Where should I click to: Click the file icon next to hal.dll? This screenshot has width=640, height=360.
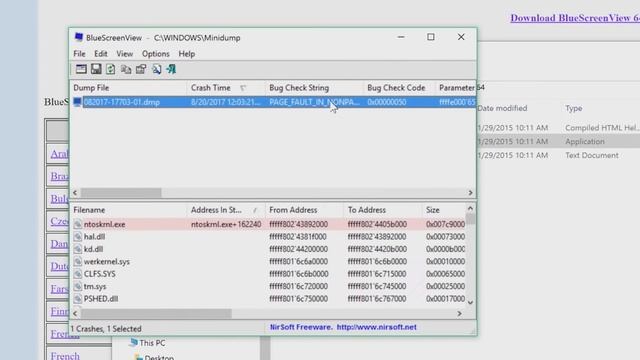coord(78,237)
